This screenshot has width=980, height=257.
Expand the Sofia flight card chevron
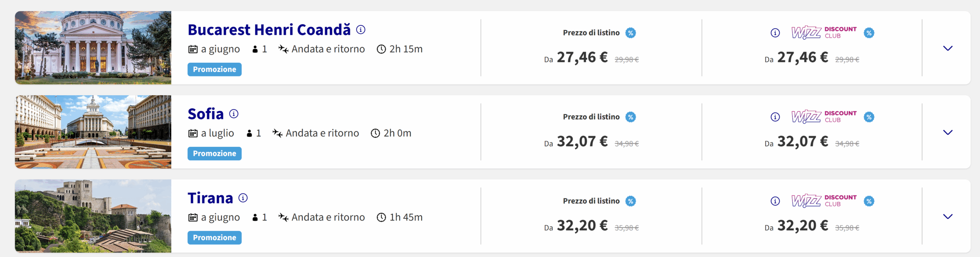[x=948, y=132]
